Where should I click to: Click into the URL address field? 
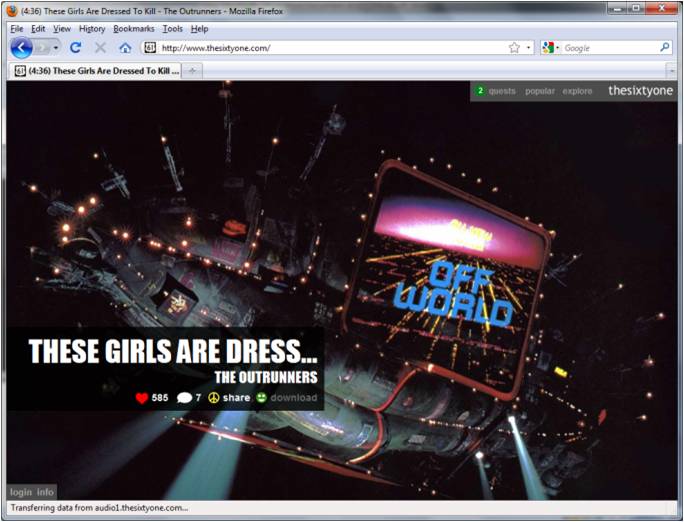[330, 48]
